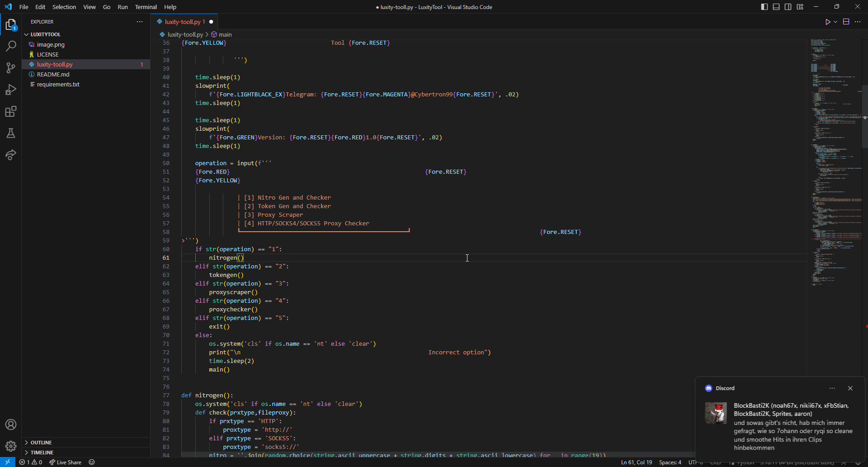Open the Source Control view
The image size is (868, 467).
click(11, 68)
